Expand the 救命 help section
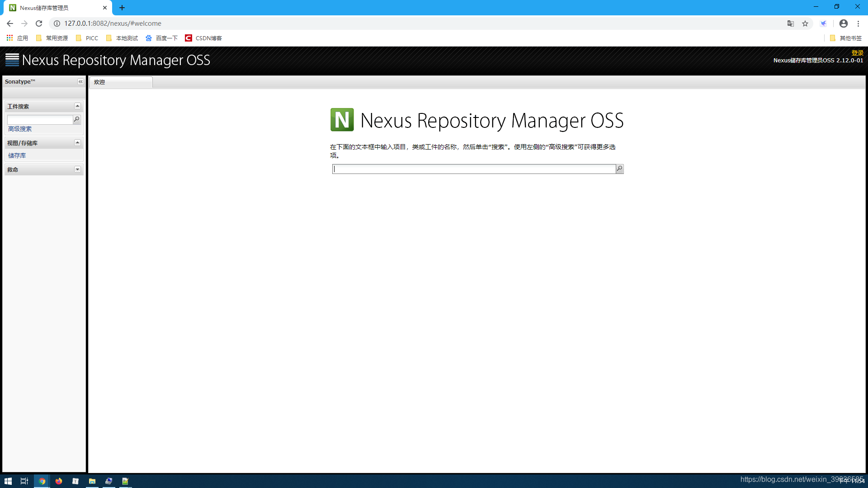This screenshot has width=868, height=488. pos(77,169)
